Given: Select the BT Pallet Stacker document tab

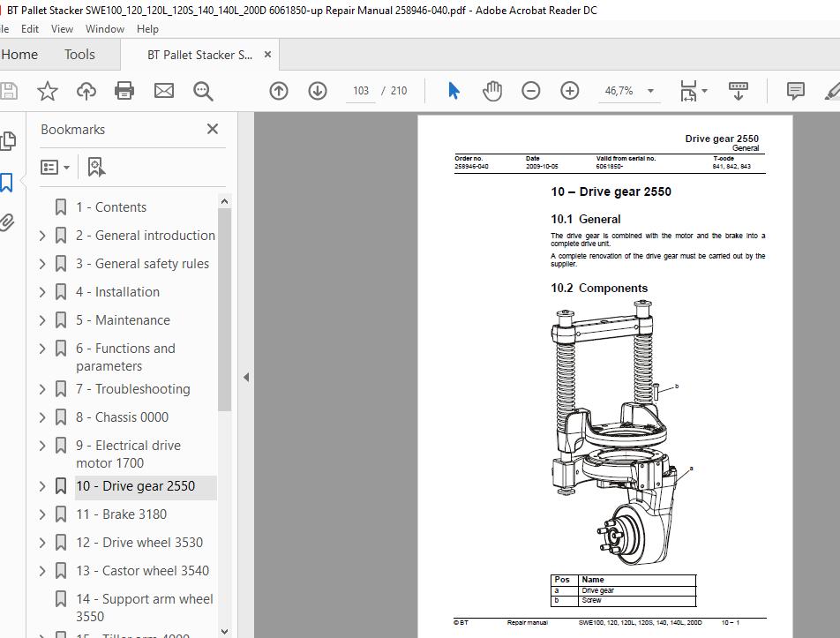Looking at the screenshot, I should pyautogui.click(x=199, y=55).
